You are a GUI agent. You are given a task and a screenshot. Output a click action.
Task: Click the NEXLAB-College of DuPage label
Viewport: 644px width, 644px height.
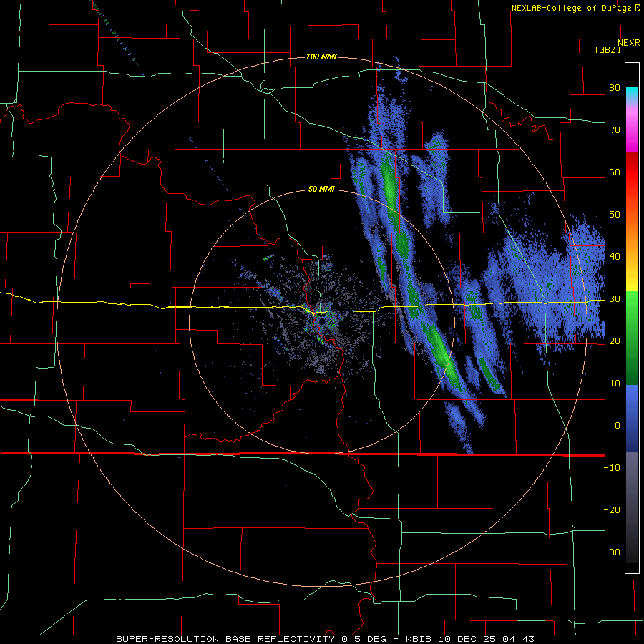(x=571, y=8)
